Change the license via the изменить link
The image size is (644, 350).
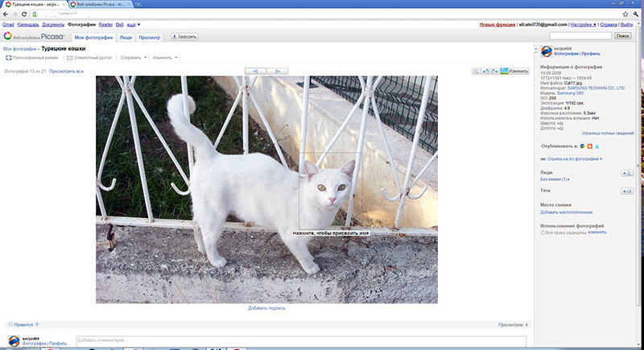(597, 233)
